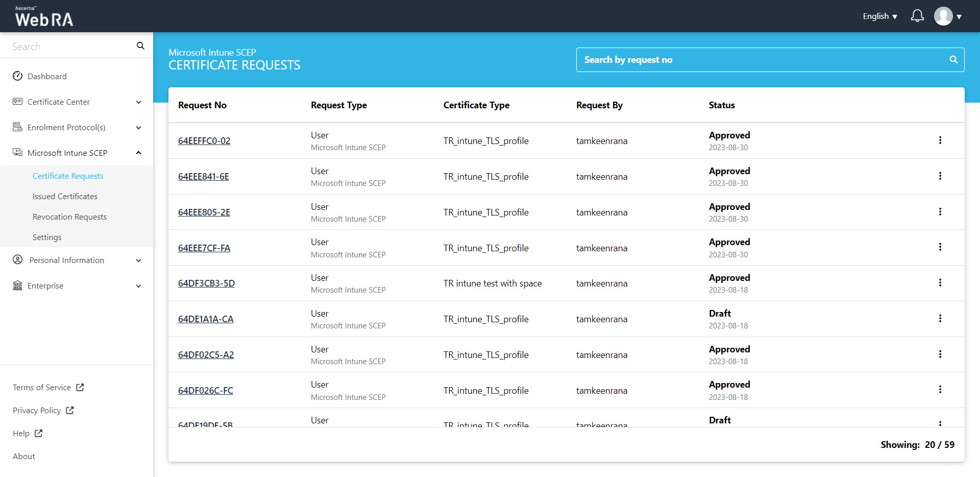Viewport: 980px width, 477px height.
Task: Collapse the Microsoft Intune SCEP section
Action: 138,153
